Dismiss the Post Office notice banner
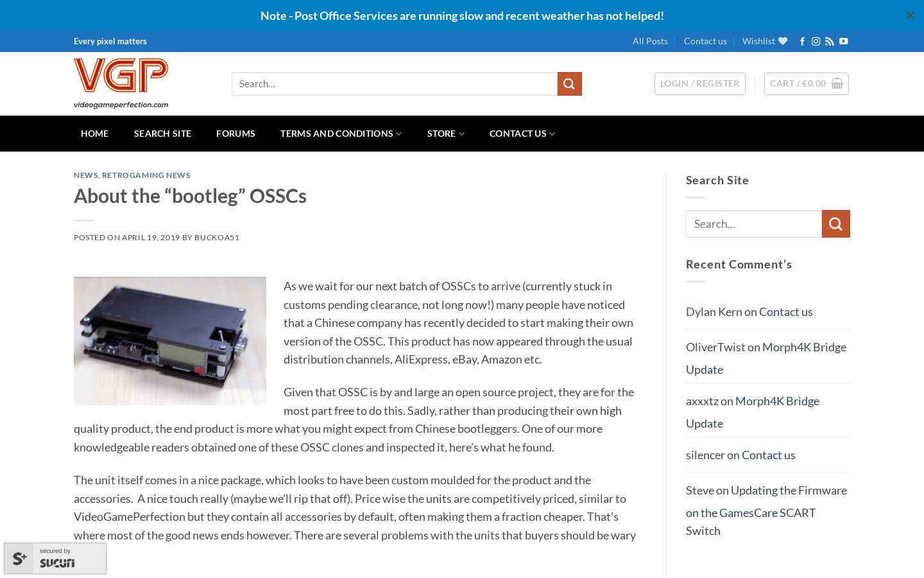The height and width of the screenshot is (578, 924). (x=909, y=15)
